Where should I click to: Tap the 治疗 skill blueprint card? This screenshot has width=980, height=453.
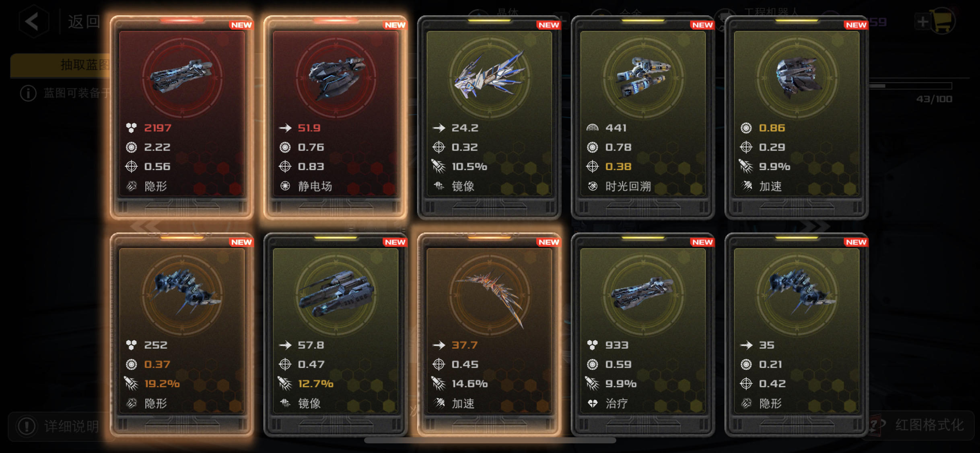(x=643, y=335)
